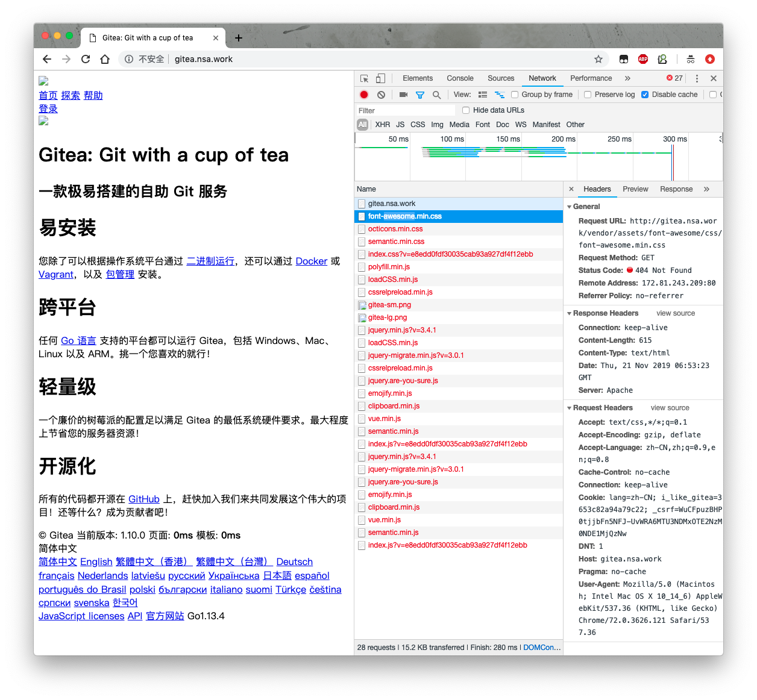The height and width of the screenshot is (700, 757).
Task: Open a new tab with plus button
Action: tap(239, 38)
